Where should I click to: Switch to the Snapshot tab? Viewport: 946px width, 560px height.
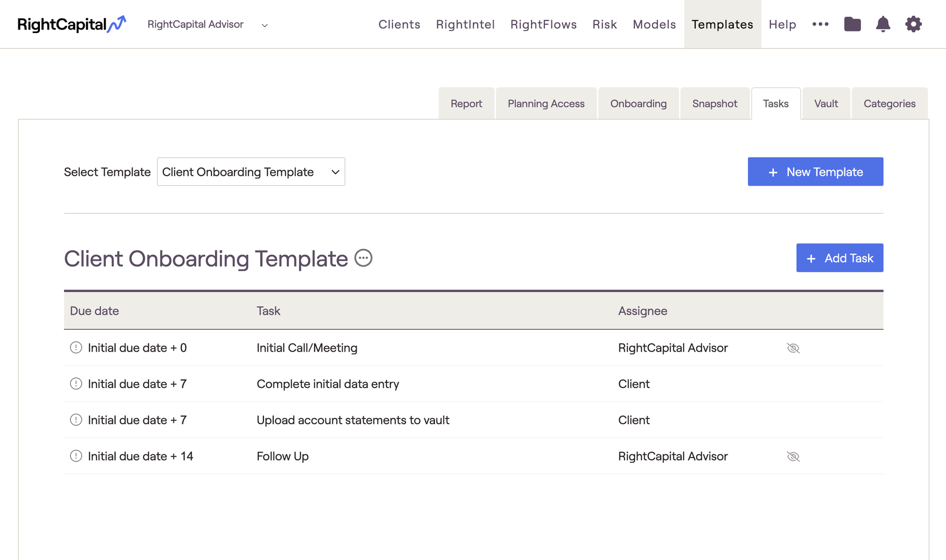(715, 103)
